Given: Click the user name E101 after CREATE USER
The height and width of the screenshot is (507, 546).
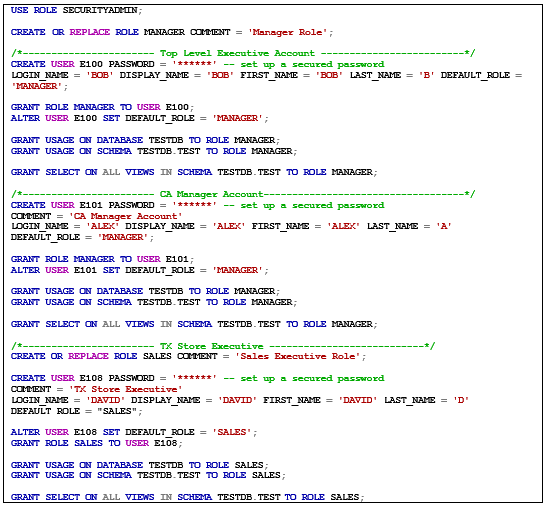Looking at the screenshot, I should coord(91,205).
